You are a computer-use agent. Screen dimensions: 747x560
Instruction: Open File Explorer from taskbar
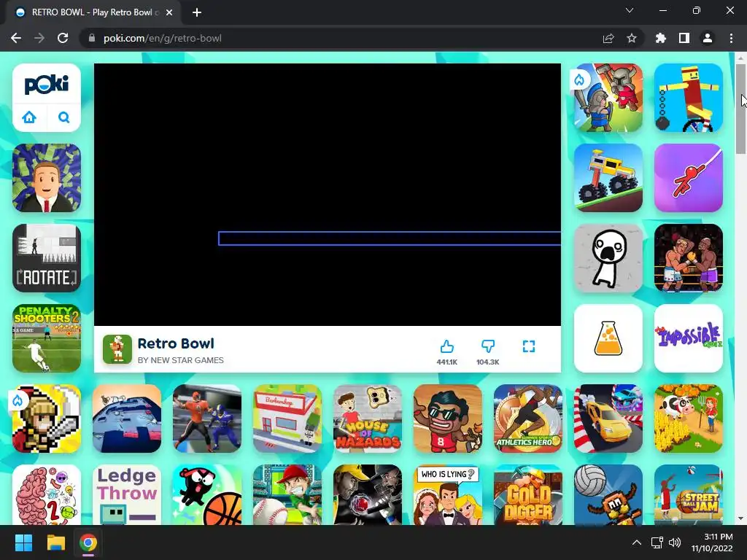click(55, 542)
